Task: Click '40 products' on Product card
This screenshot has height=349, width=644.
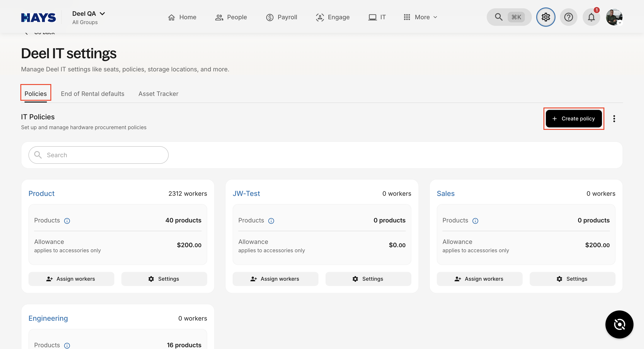Action: pos(183,220)
